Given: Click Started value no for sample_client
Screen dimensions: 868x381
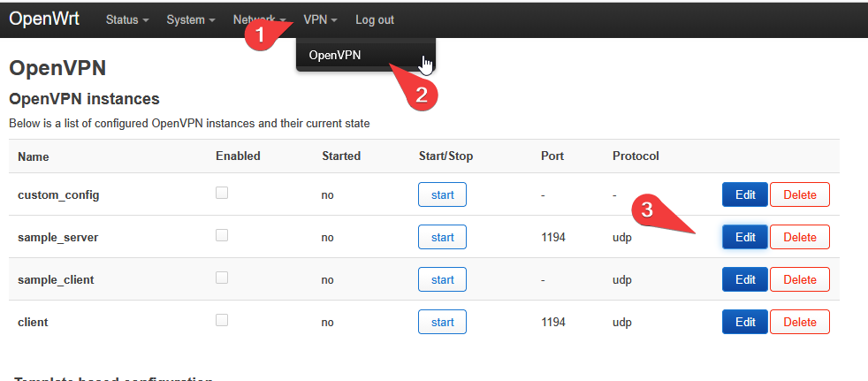Looking at the screenshot, I should (328, 280).
